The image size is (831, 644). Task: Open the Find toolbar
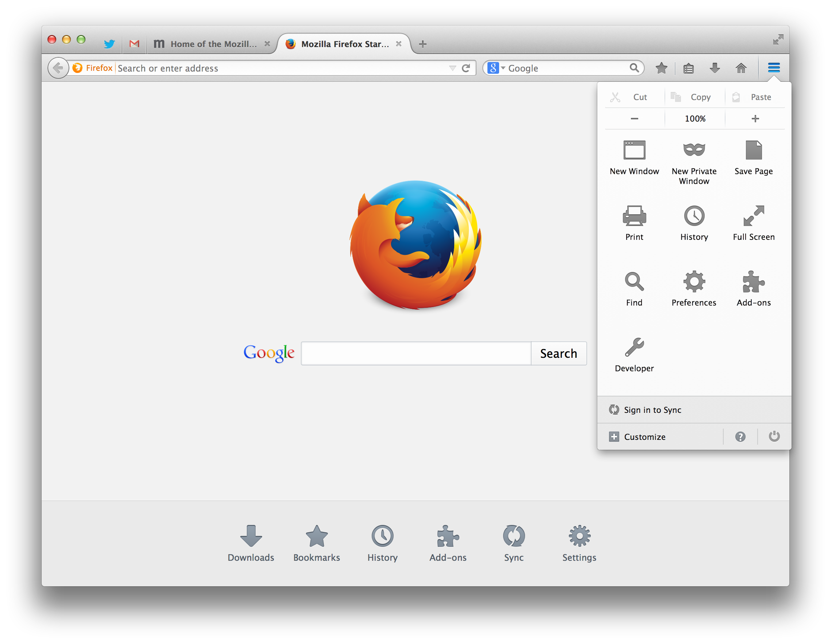pos(634,287)
